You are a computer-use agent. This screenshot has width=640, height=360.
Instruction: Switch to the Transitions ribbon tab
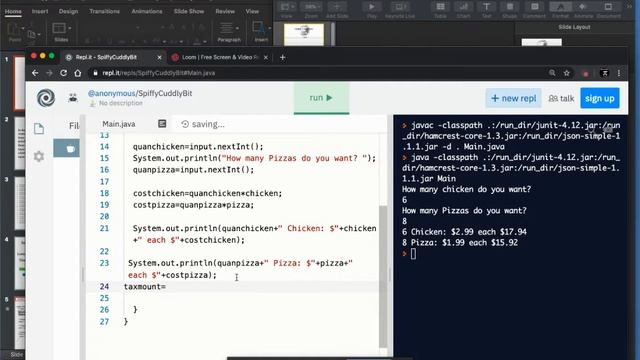[104, 11]
